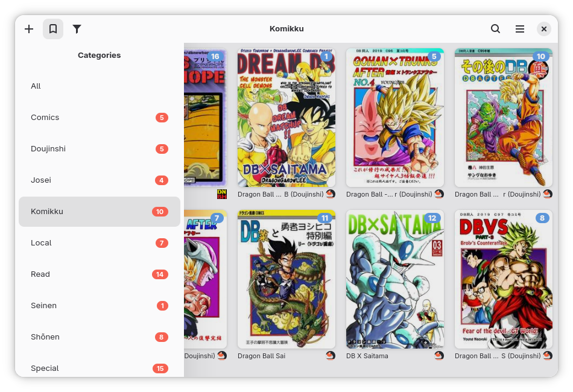Close the Komikku window

click(x=544, y=29)
